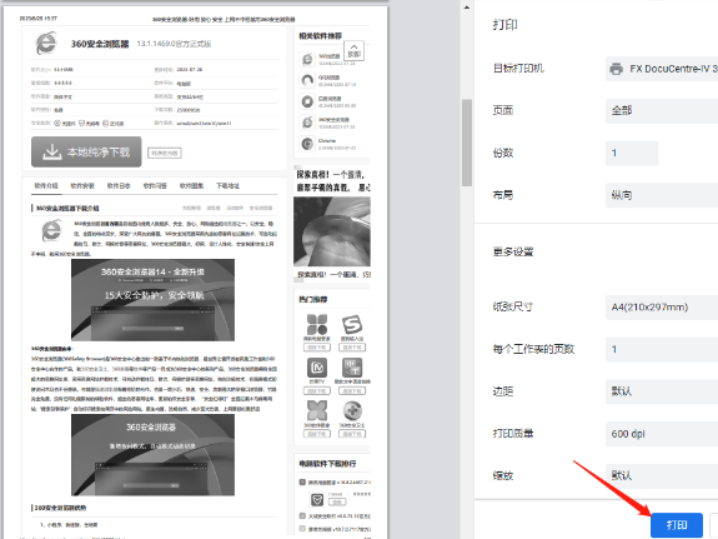Click the 下载地址 tab in preview

[228, 185]
